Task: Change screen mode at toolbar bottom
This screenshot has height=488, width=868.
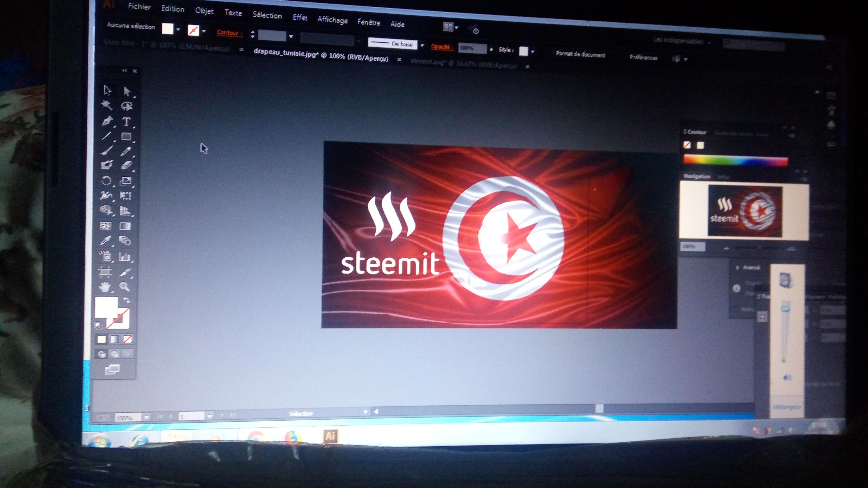Action: [x=112, y=369]
